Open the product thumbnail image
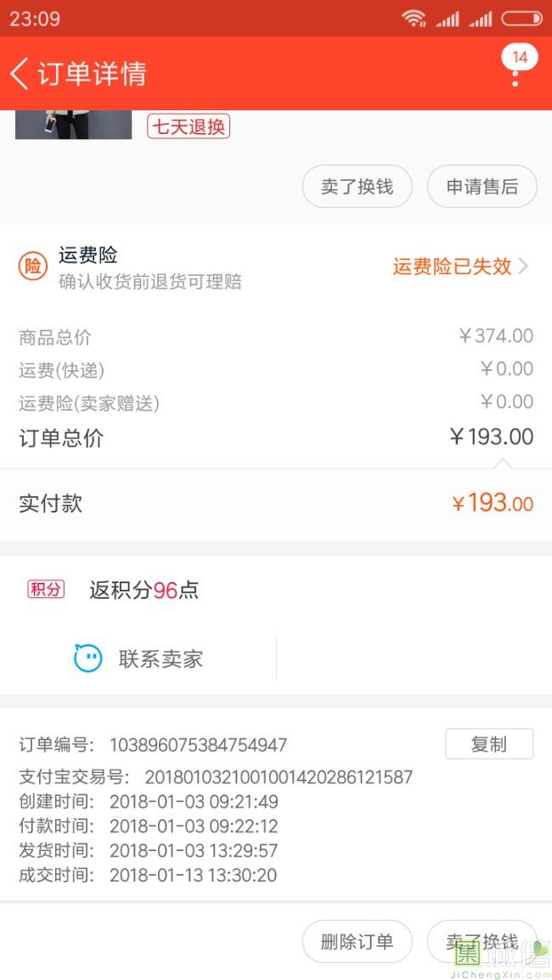Screen dimensions: 552x980 (74, 125)
